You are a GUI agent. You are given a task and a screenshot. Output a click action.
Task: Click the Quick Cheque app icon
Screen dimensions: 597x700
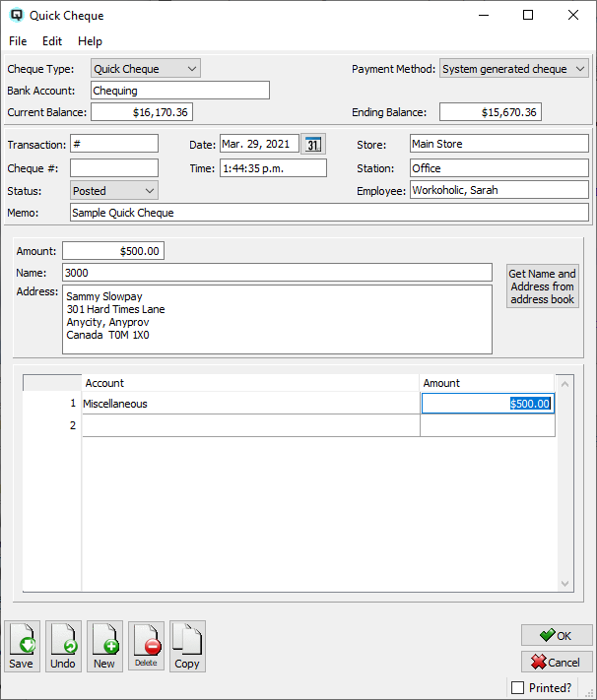point(16,15)
